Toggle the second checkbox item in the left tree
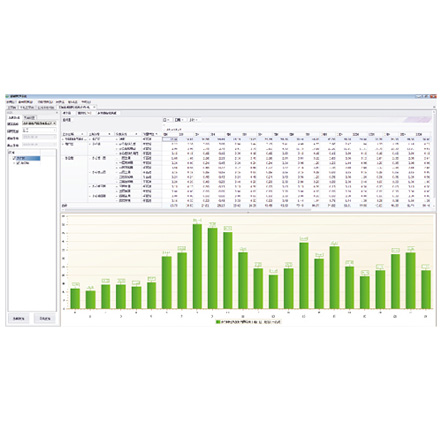Viewport: 444px width, 436px height. point(18,163)
